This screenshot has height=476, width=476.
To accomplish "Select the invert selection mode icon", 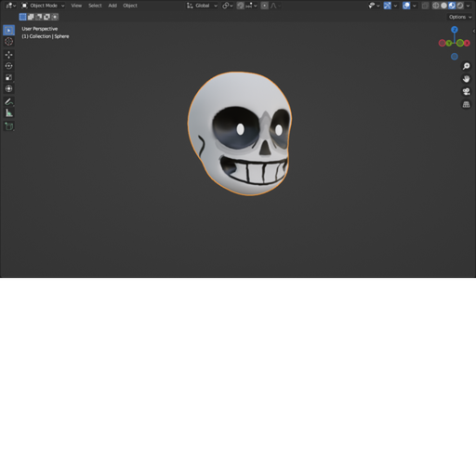I will click(46, 17).
